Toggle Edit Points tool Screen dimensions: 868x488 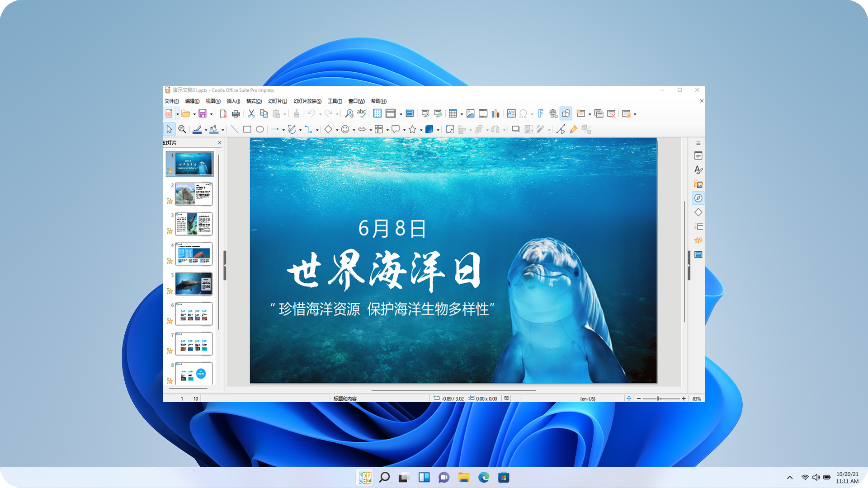pyautogui.click(x=561, y=129)
